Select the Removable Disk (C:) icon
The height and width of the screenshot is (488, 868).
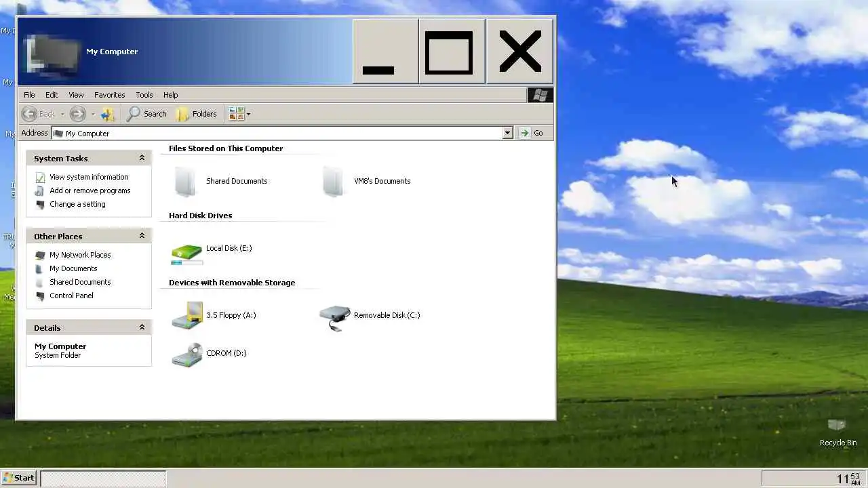(334, 318)
